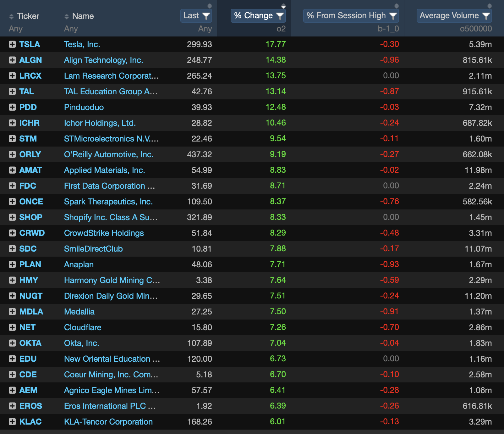Click the plus icon beside CDE
This screenshot has height=434, width=504.
pyautogui.click(x=12, y=375)
